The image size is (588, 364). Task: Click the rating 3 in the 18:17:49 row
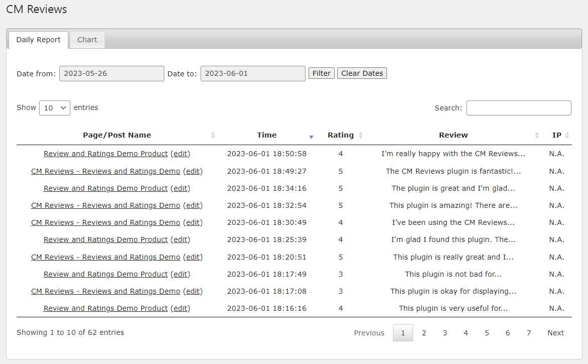(341, 274)
